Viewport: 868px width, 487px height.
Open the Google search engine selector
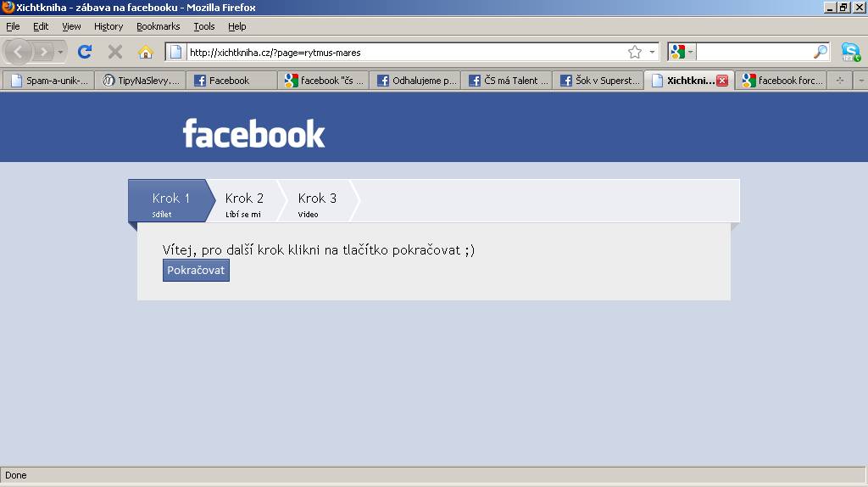click(x=682, y=52)
